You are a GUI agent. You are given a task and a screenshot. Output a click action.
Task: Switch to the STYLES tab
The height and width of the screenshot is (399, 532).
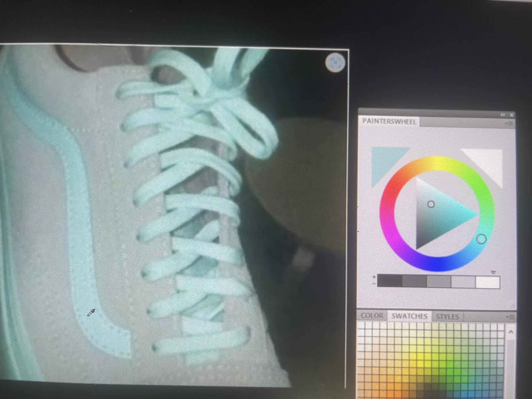pos(447,317)
